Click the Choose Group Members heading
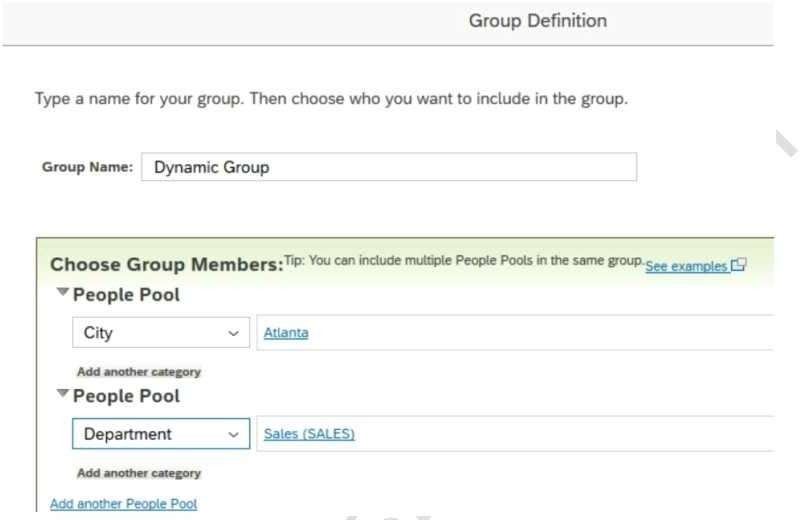Viewport: 800px width, 520px height. click(x=166, y=265)
